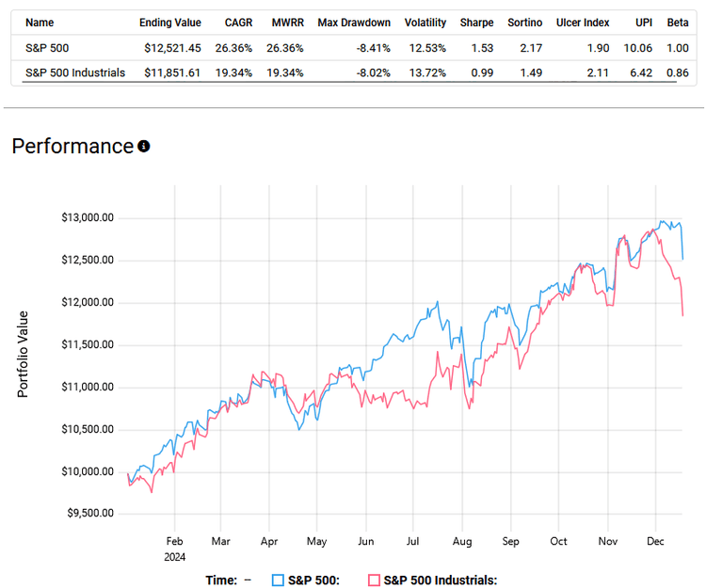The height and width of the screenshot is (588, 706).
Task: Click the $13,000.00 axis label
Action: coord(88,217)
